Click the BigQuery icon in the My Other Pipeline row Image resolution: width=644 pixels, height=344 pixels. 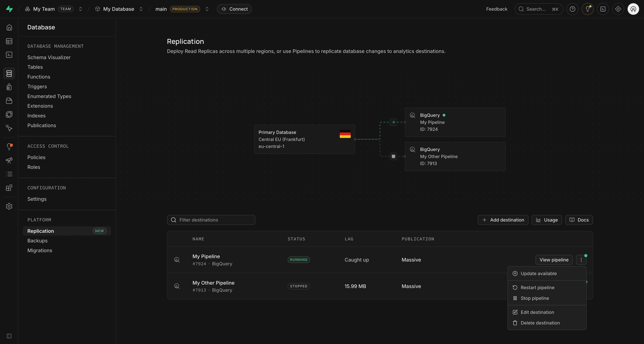pyautogui.click(x=177, y=286)
